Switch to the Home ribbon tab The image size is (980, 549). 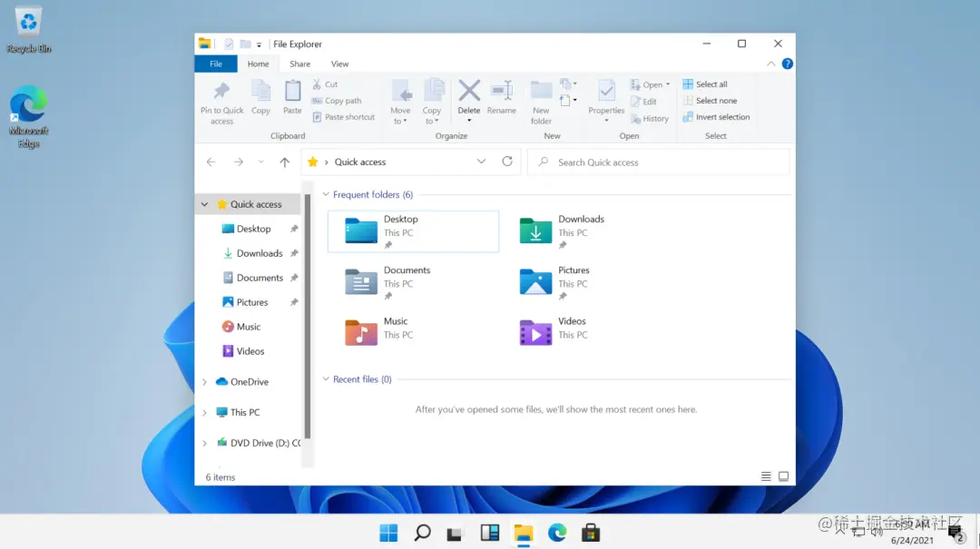[258, 64]
